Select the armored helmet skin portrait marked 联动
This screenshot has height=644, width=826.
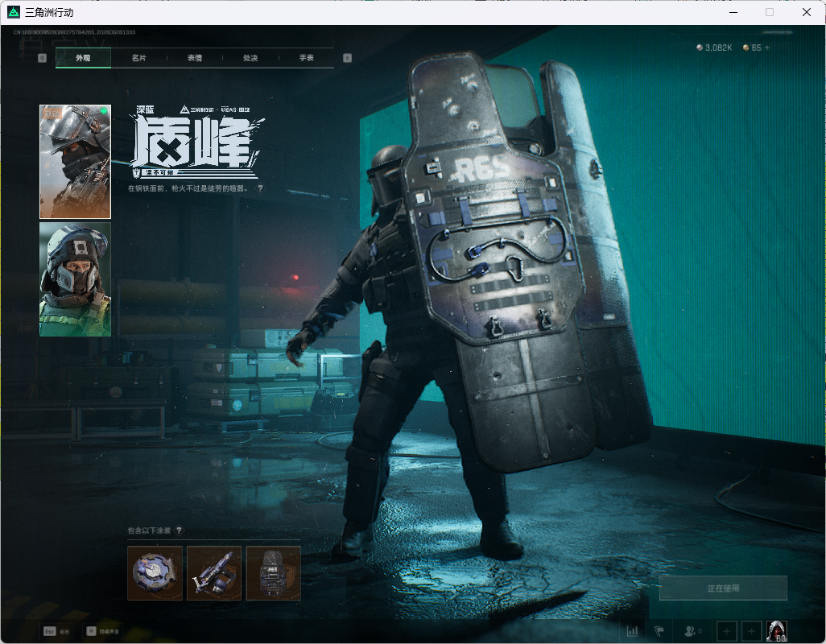[x=76, y=162]
